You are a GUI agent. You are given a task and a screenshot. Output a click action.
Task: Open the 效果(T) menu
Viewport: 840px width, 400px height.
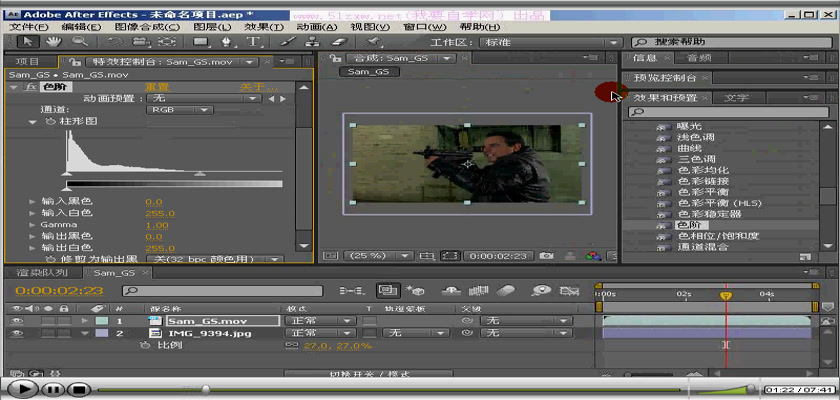click(x=264, y=27)
